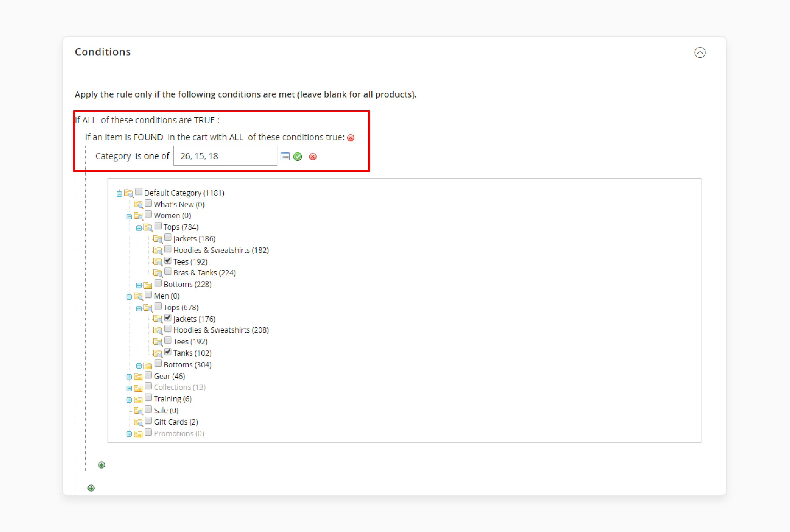Expand the Collections tree item
The height and width of the screenshot is (532, 790).
click(128, 387)
